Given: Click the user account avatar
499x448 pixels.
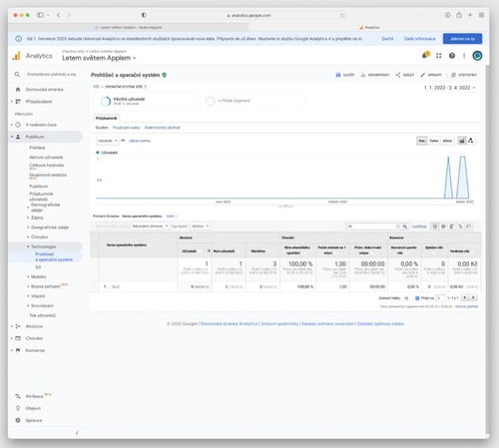Looking at the screenshot, I should (x=477, y=56).
